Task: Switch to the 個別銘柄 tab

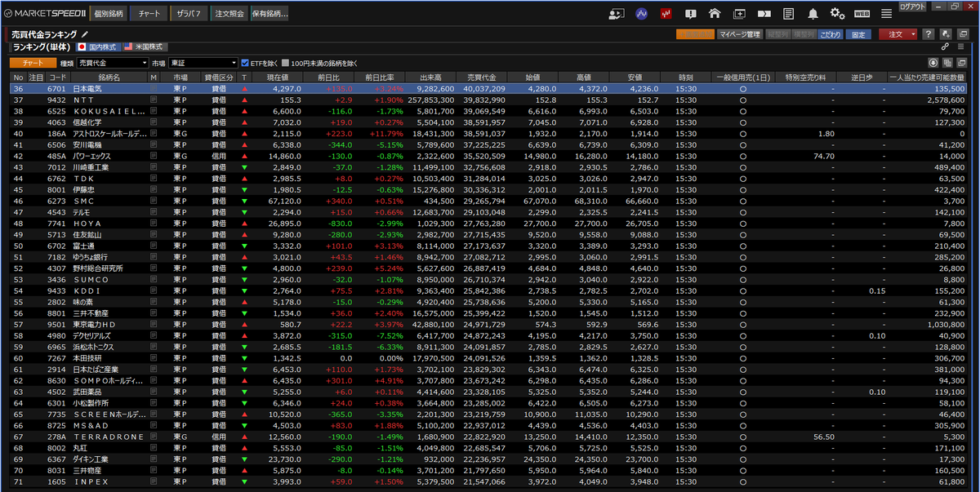Action: point(109,14)
